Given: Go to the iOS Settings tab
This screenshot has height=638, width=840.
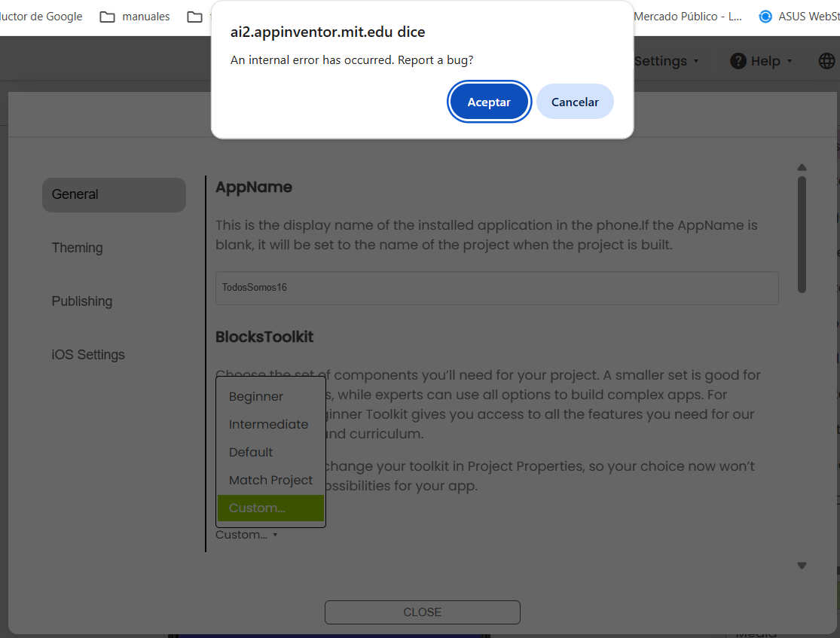Looking at the screenshot, I should click(88, 355).
